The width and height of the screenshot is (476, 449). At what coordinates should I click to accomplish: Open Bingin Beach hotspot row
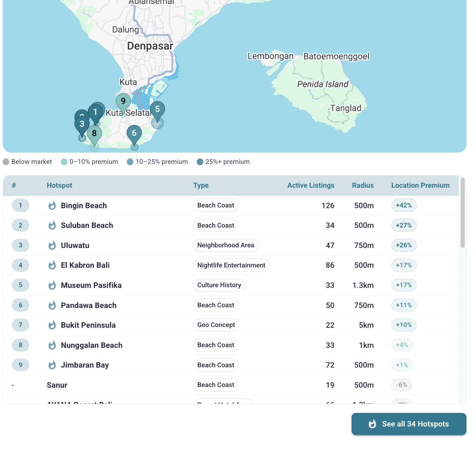231,205
